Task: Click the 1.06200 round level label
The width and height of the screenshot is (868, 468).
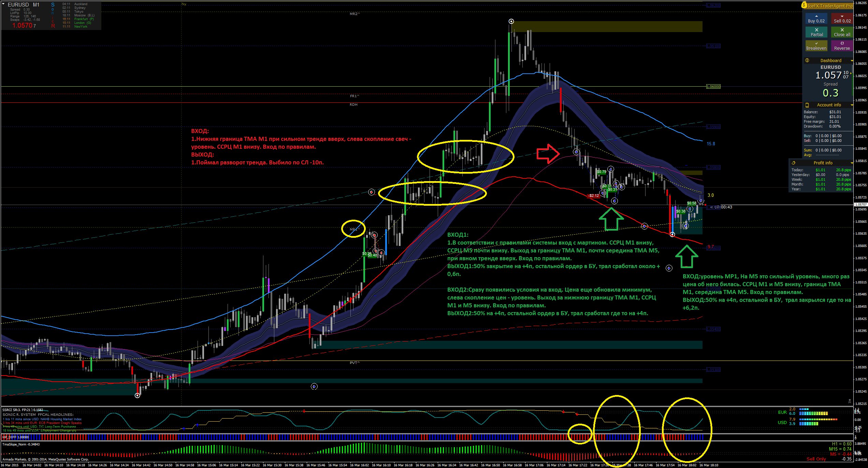Action: (x=713, y=5)
